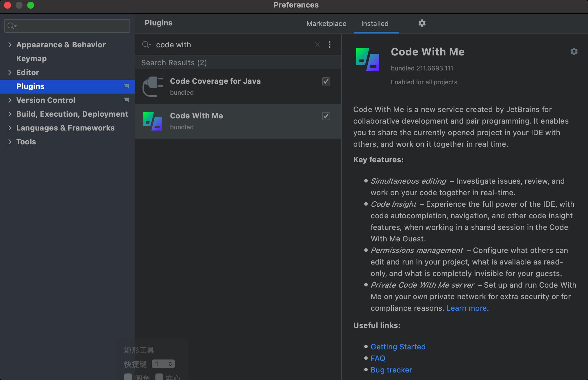Click the Code Coverage for Java plug icon
Image resolution: width=588 pixels, height=380 pixels.
coord(153,86)
